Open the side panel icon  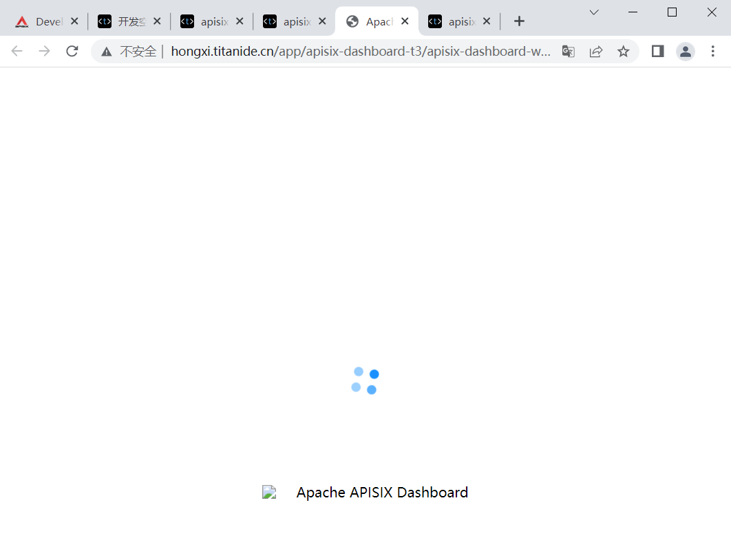pos(657,51)
